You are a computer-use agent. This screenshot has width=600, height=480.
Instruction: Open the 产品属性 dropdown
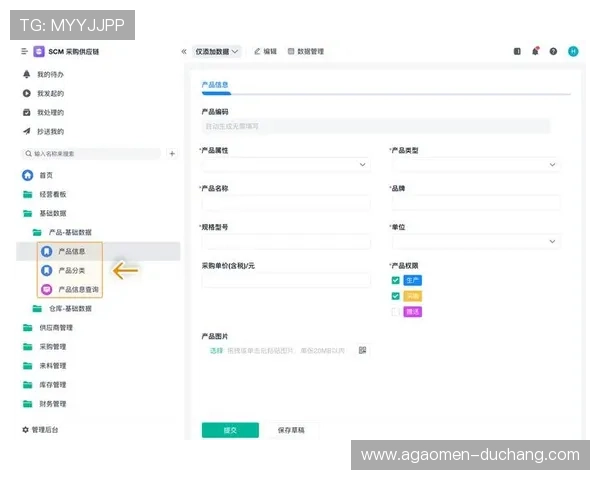(286, 165)
